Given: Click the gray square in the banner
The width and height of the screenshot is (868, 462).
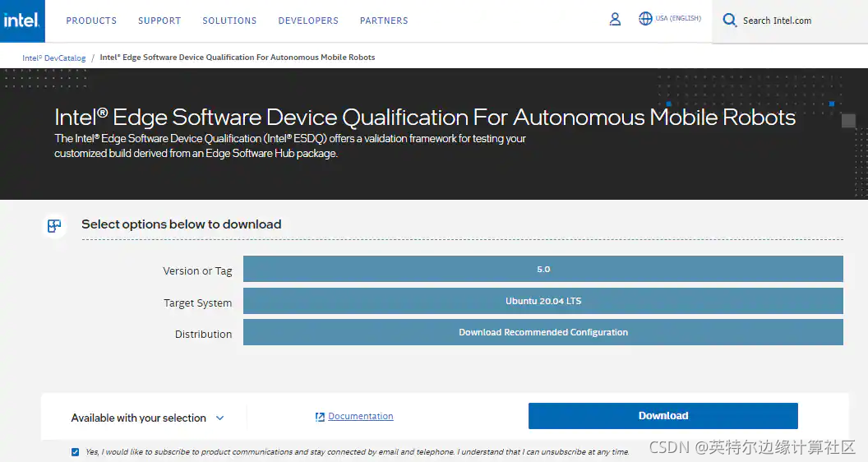Looking at the screenshot, I should pyautogui.click(x=848, y=121).
